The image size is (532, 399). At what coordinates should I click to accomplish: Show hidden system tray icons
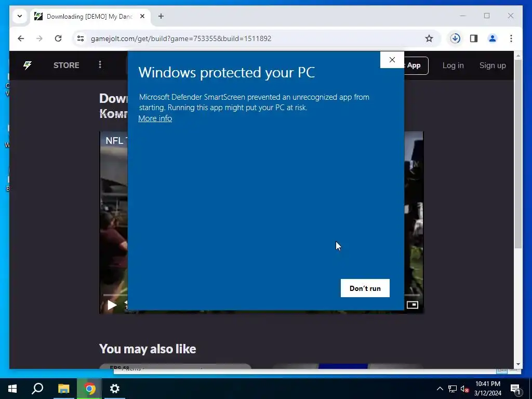coord(440,389)
